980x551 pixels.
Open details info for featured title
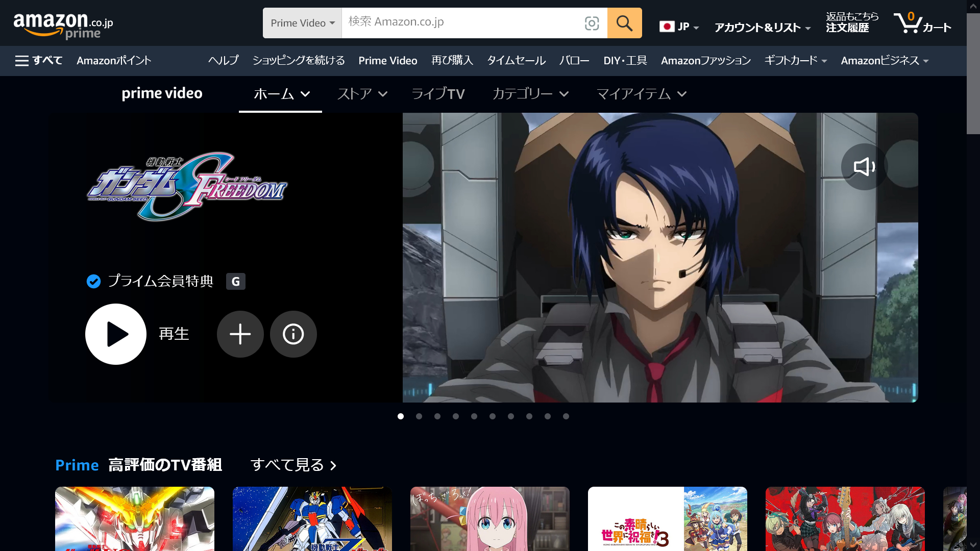coord(293,334)
